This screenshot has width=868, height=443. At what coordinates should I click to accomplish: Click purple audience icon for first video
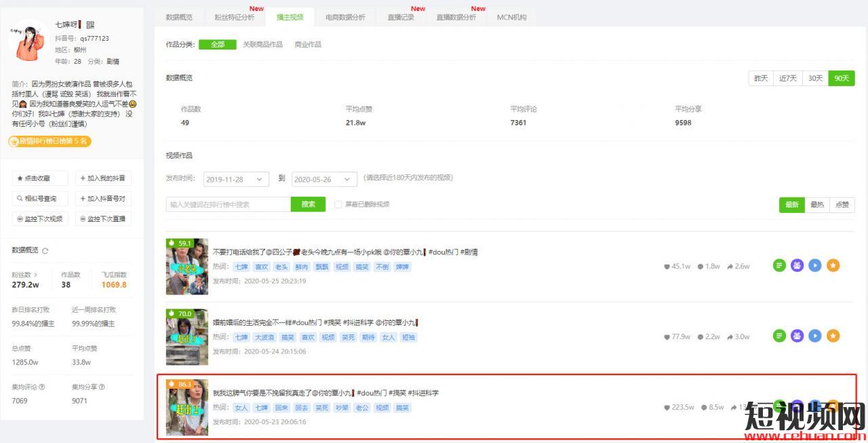(x=797, y=266)
